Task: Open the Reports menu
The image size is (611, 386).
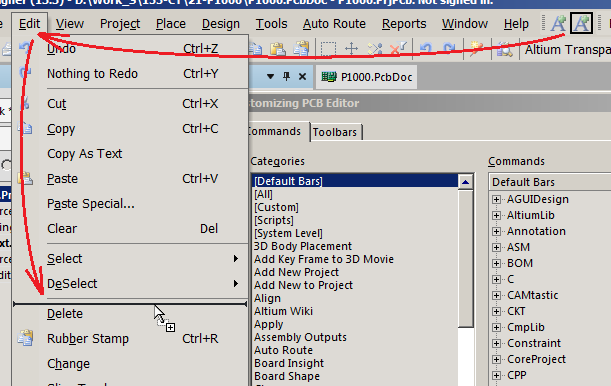Action: (404, 24)
